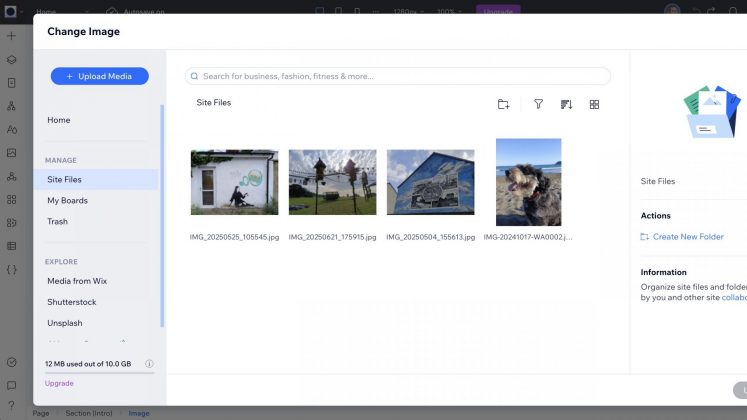Open the Layers panel icon

12,59
